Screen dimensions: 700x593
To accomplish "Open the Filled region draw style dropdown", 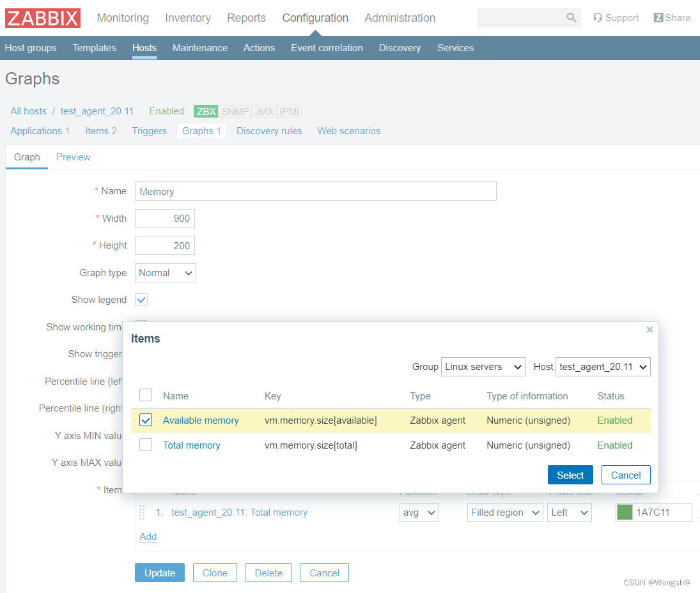I will click(x=505, y=512).
